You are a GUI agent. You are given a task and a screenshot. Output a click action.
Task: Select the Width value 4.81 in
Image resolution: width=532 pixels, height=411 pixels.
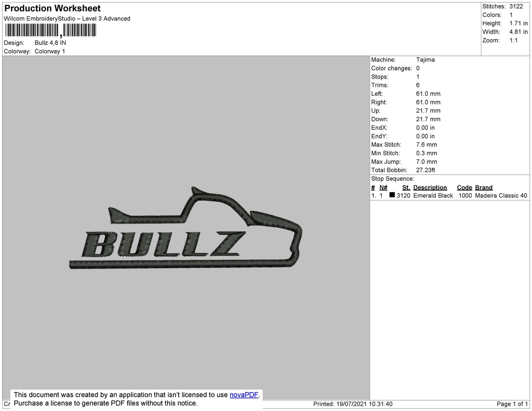[x=519, y=32]
